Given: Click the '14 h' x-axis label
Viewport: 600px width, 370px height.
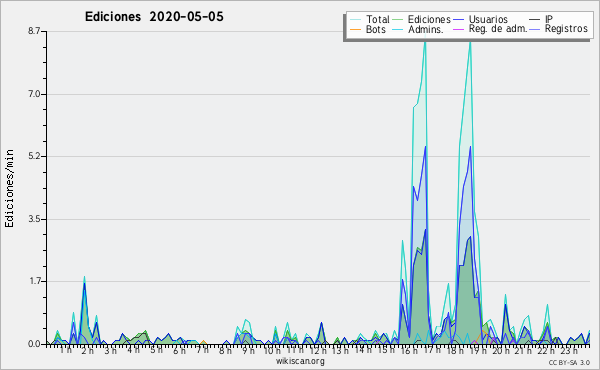Looking at the screenshot, I should (363, 350).
